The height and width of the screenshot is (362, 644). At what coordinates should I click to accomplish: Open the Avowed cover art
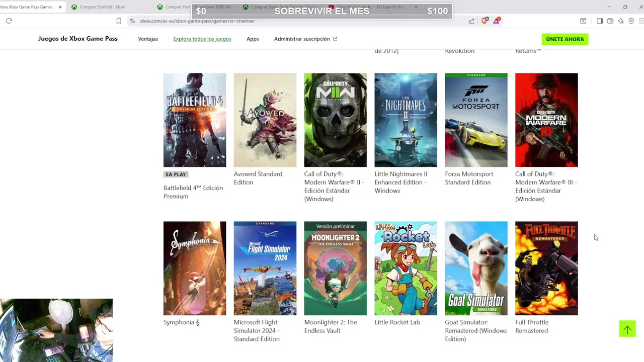click(265, 120)
